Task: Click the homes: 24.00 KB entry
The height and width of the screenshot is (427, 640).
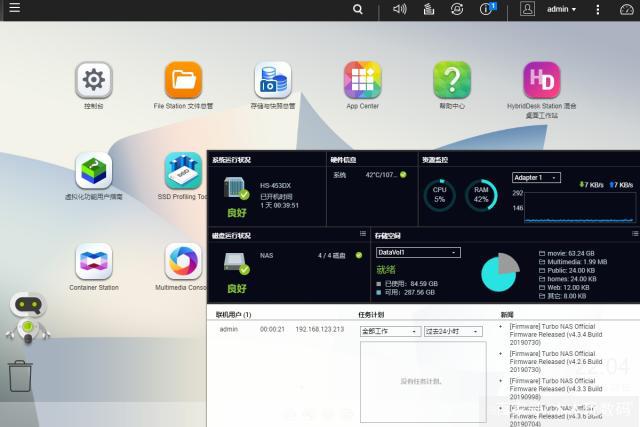Action: 567,279
